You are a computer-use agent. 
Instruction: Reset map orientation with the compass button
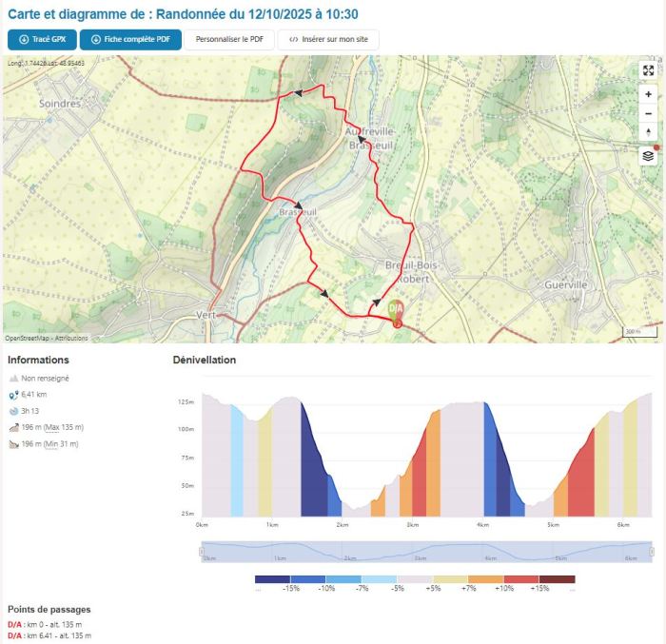[648, 132]
